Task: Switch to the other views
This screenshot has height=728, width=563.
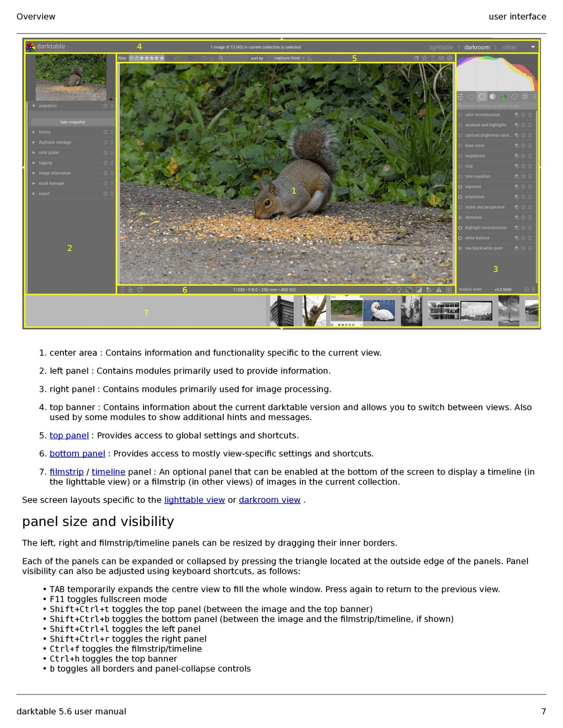Action: [x=510, y=47]
